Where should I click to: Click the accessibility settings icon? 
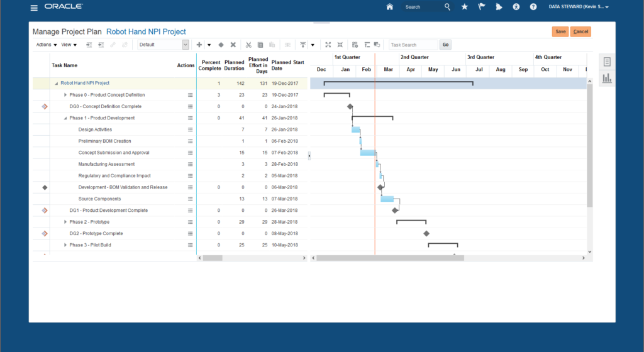(x=516, y=7)
